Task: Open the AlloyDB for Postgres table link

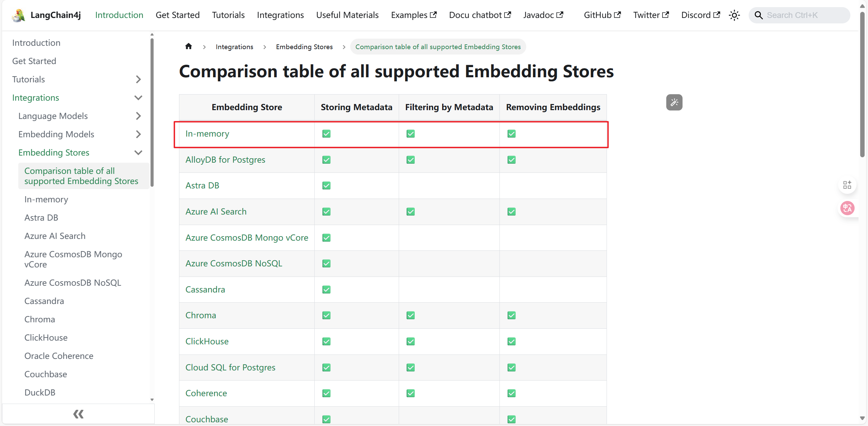Action: point(225,160)
